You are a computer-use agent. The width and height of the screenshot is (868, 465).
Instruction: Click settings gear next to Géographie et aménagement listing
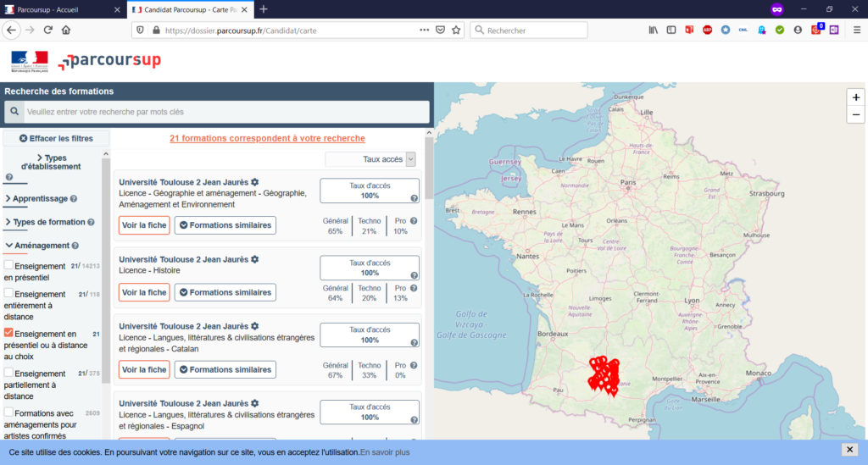coord(254,182)
